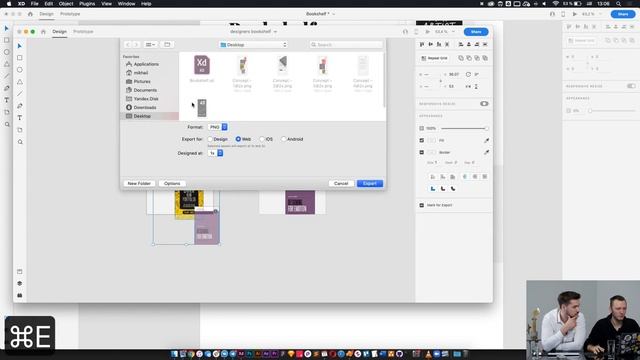Screen dimensions: 640x360
Task: Select Web export radio button
Action: tap(238, 139)
